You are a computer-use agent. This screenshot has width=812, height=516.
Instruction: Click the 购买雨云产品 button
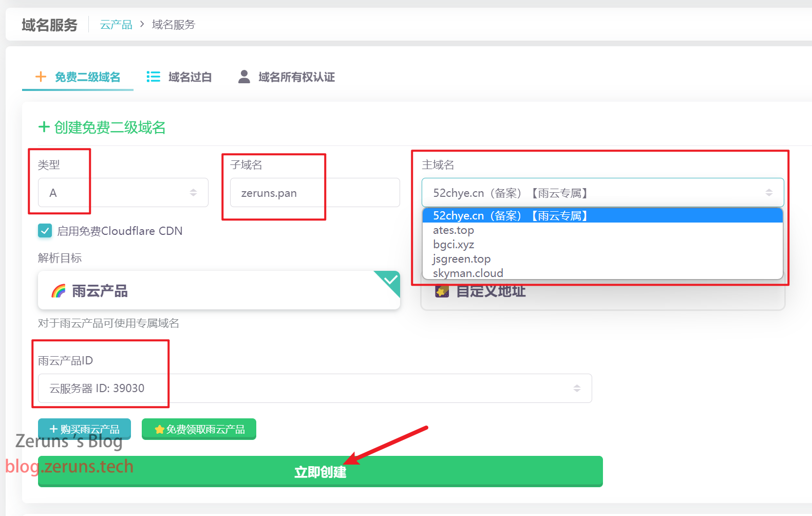84,429
